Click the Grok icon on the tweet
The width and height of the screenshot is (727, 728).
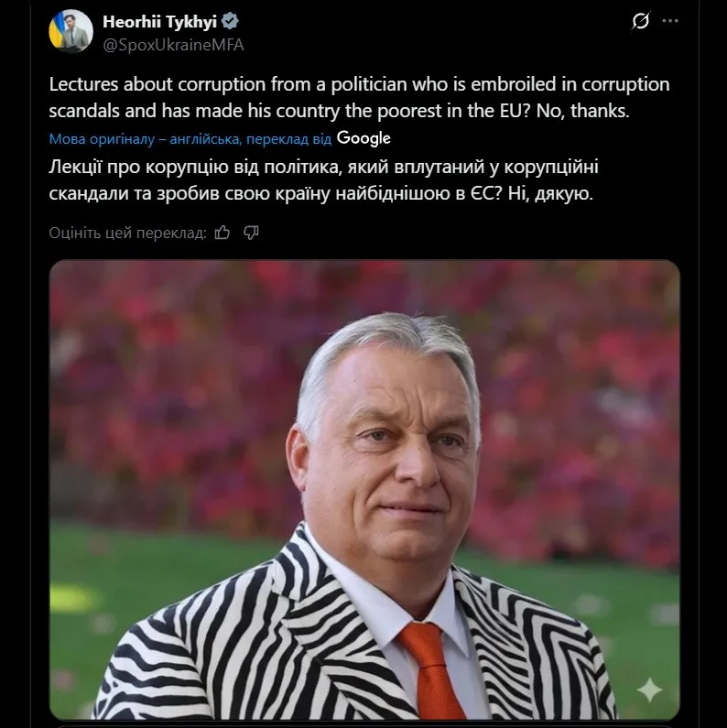click(x=641, y=23)
